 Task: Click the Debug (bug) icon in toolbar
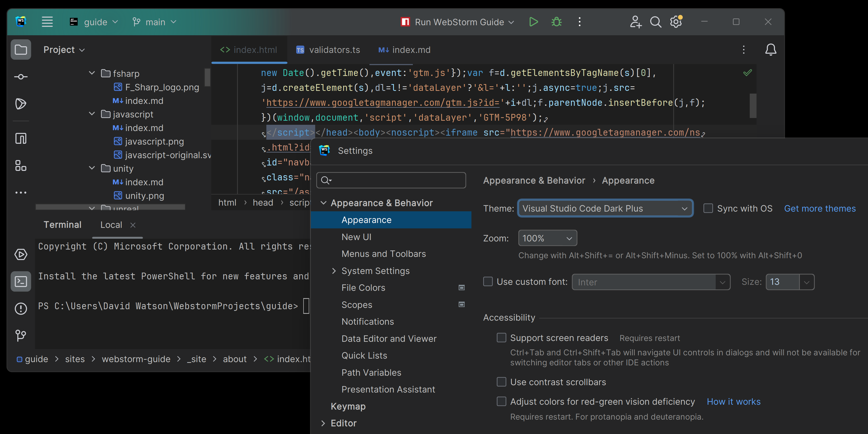556,22
